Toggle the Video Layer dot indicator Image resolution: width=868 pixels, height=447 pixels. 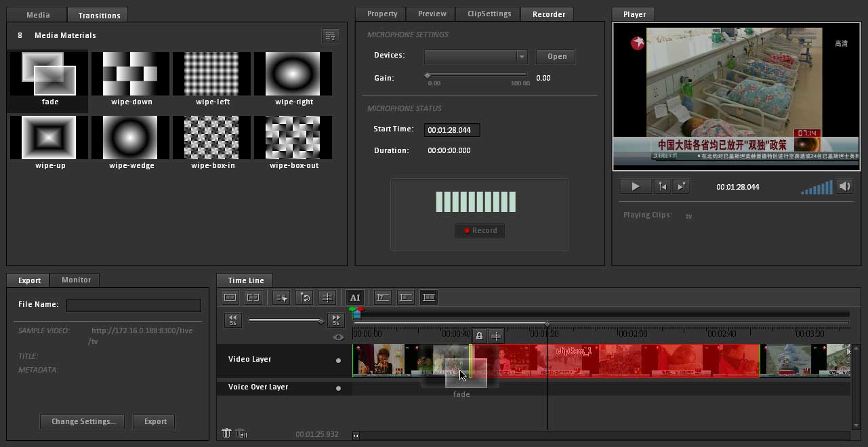coord(339,360)
